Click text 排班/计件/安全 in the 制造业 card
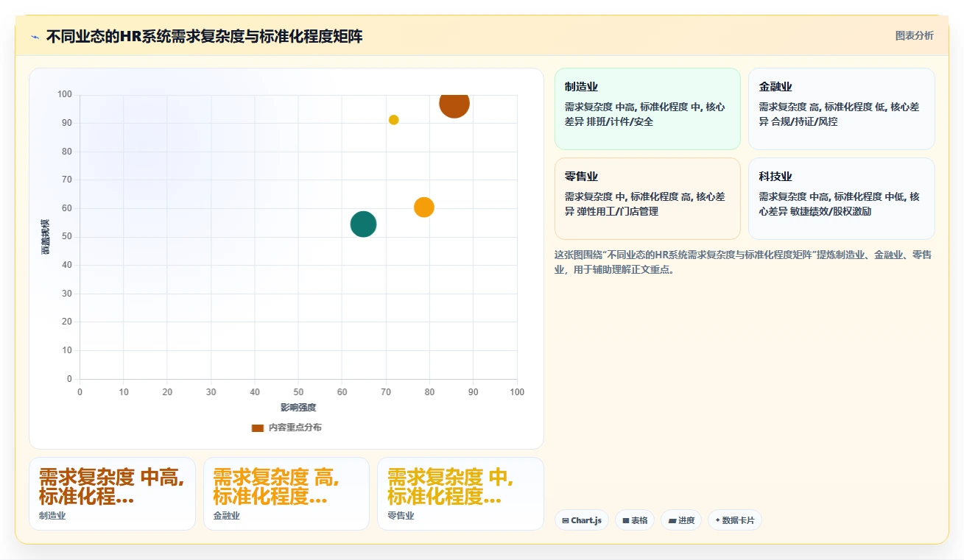 619,121
